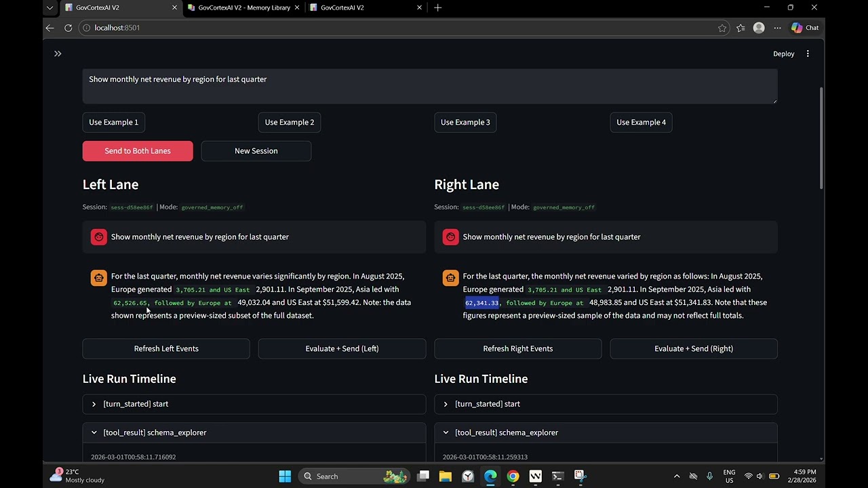Click left timestamp 2026-03-01T00:58:11.716092
Viewport: 868px width, 488px height.
click(x=134, y=457)
